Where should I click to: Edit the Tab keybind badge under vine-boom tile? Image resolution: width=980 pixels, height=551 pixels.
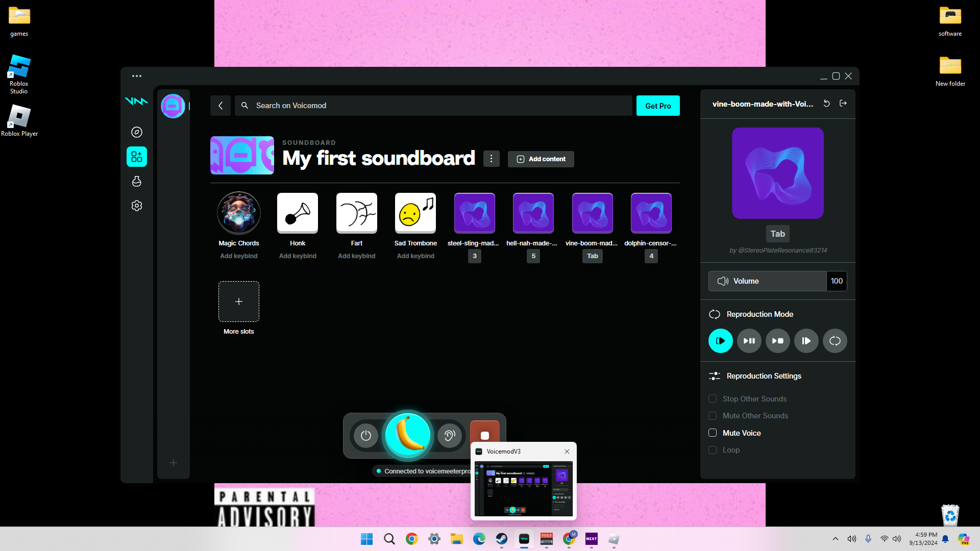593,256
